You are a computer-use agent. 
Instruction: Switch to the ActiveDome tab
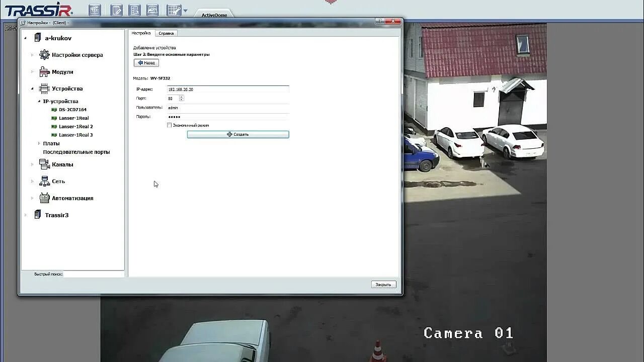[x=214, y=15]
